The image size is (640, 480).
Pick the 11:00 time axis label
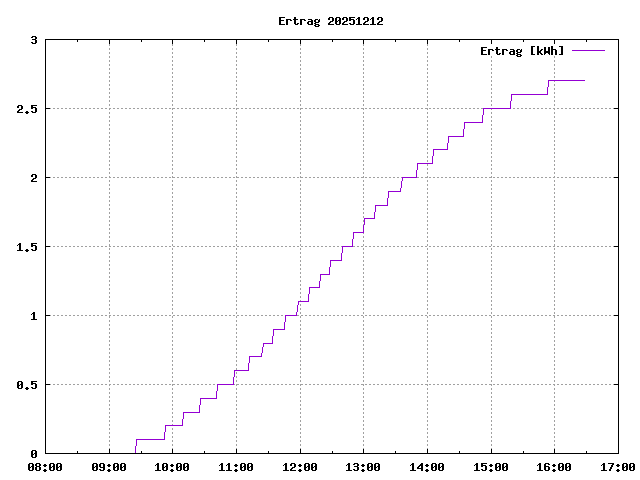tap(236, 467)
